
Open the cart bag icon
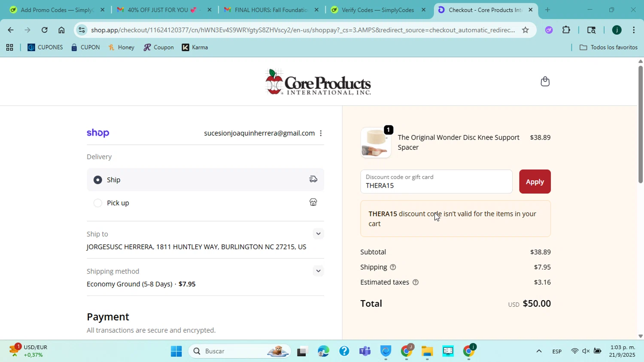(x=545, y=81)
